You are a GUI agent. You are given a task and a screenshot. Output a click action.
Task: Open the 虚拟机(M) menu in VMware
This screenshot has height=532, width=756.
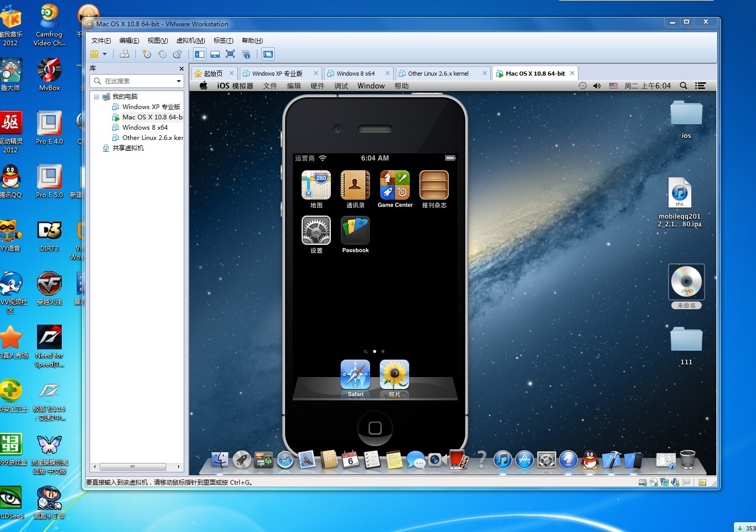point(190,41)
